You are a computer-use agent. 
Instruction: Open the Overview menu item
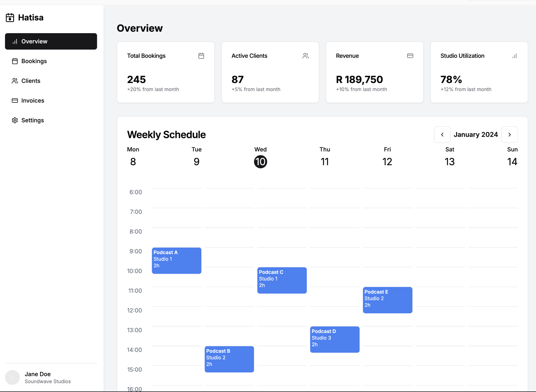pos(51,41)
